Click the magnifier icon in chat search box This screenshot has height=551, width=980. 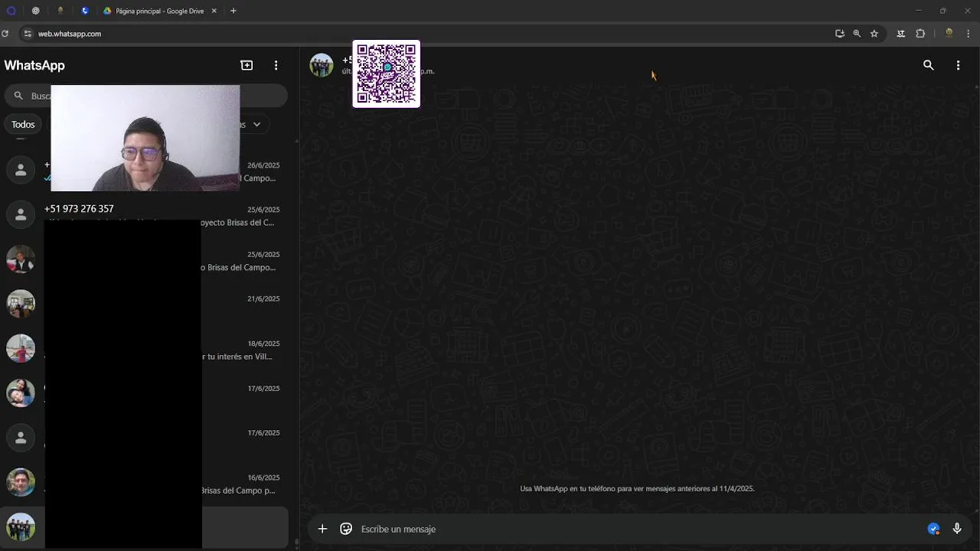coord(18,96)
